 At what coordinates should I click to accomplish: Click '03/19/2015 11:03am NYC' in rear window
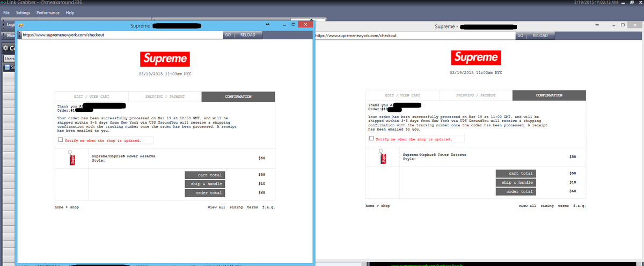click(x=476, y=72)
